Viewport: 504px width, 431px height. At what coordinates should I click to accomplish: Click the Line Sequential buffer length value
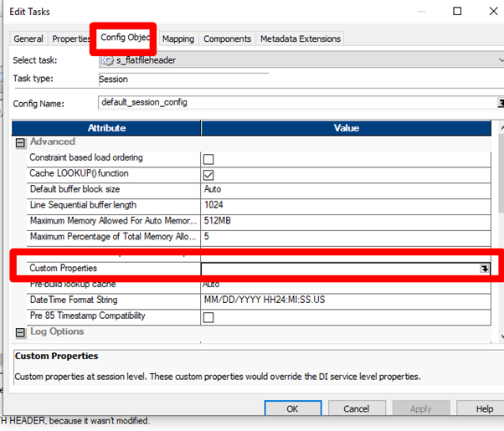[346, 205]
